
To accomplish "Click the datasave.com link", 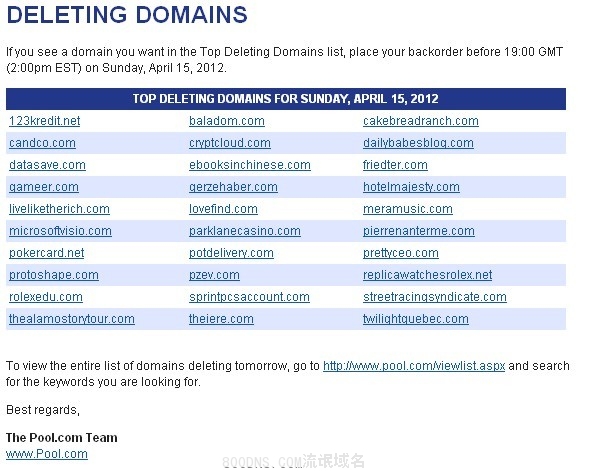I will (47, 165).
